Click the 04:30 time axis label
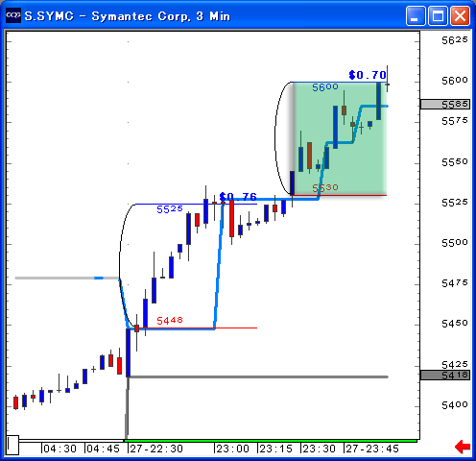Screen dimensions: 476x461 [x=59, y=449]
